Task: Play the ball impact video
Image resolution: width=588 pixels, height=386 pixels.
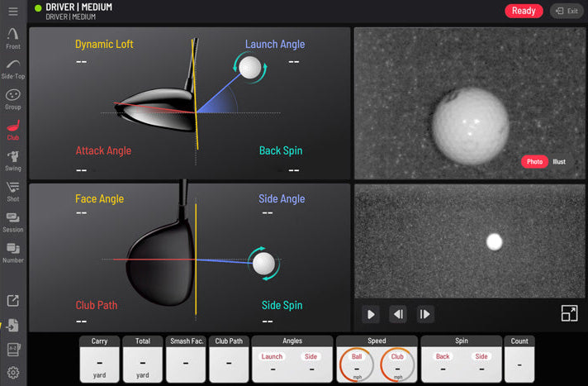Action: (371, 314)
